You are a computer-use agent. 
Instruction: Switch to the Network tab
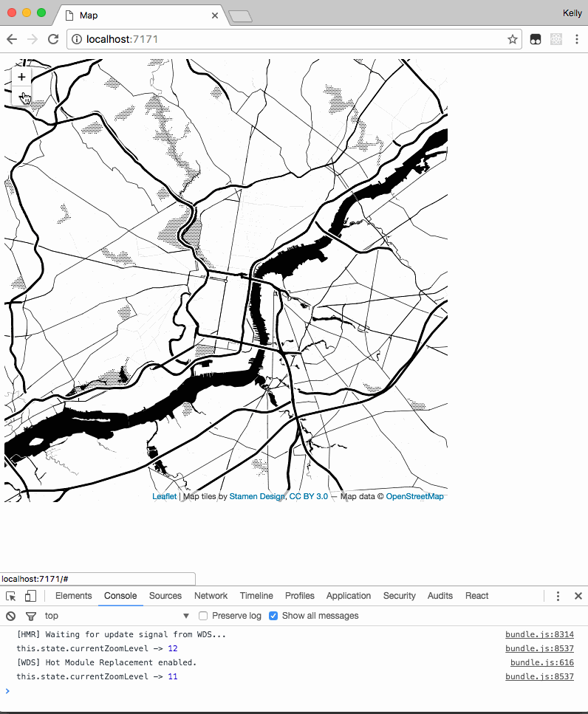(211, 596)
